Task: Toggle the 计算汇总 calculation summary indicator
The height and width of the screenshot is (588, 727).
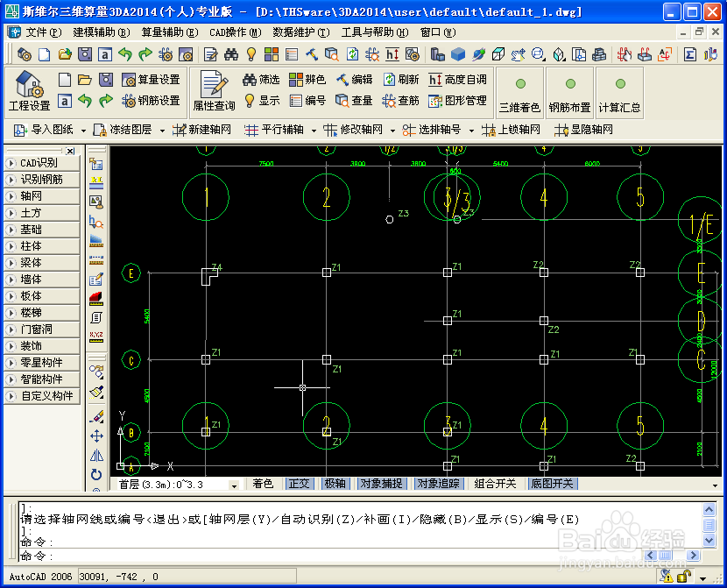Action: [619, 93]
